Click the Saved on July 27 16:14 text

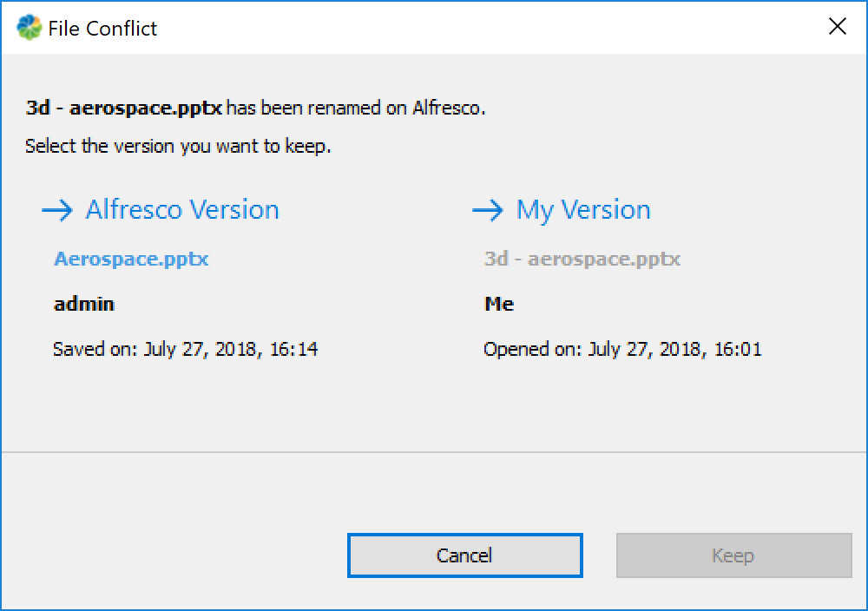(185, 349)
